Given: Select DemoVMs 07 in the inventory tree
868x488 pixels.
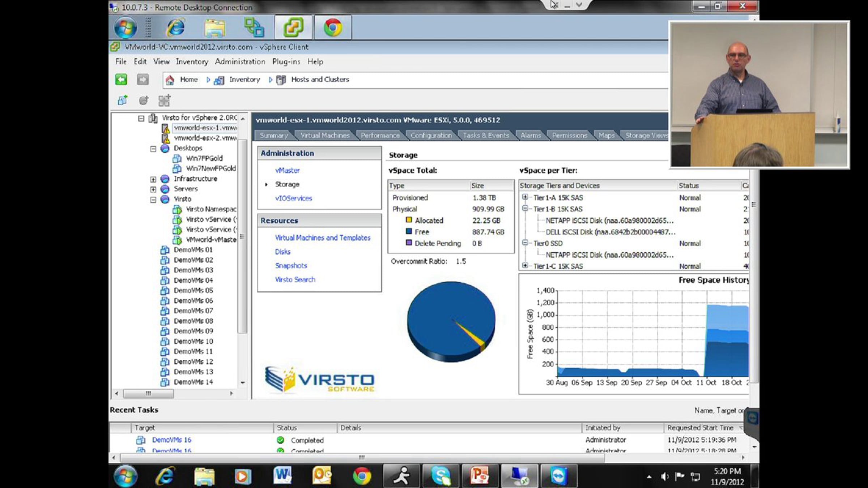Looking at the screenshot, I should [193, 311].
